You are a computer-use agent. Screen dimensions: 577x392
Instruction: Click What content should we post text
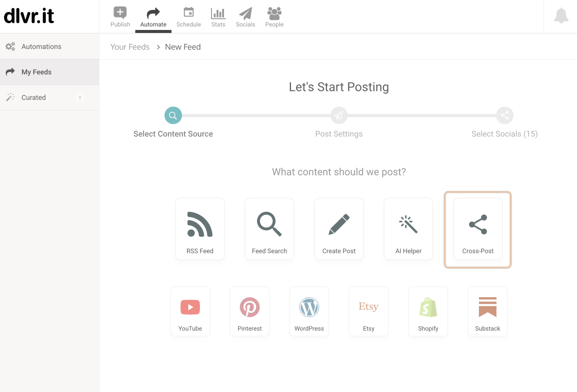tap(339, 172)
